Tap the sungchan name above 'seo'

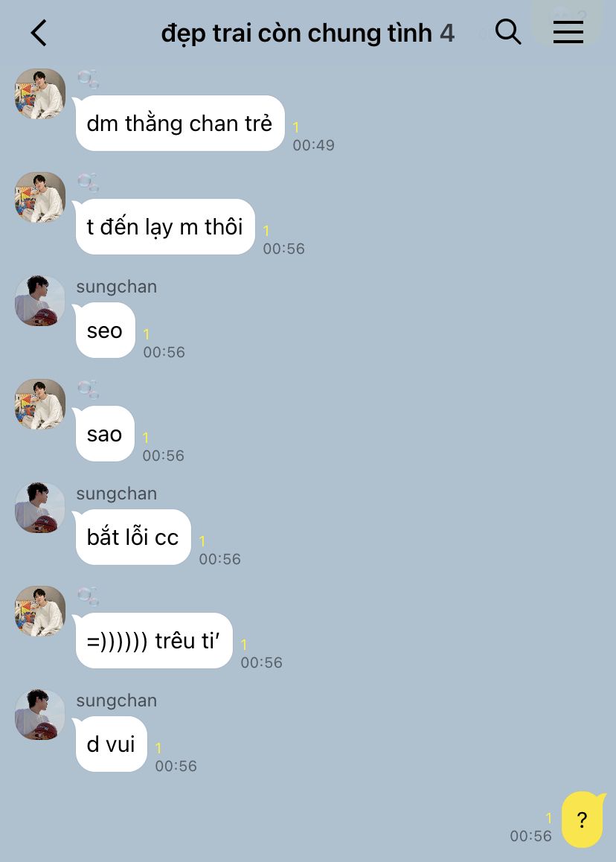117,287
